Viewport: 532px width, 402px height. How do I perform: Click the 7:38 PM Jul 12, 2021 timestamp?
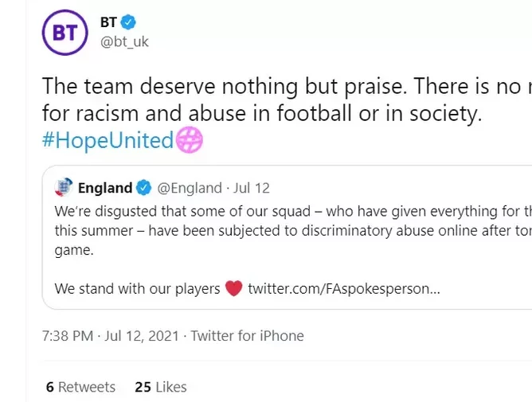(110, 336)
